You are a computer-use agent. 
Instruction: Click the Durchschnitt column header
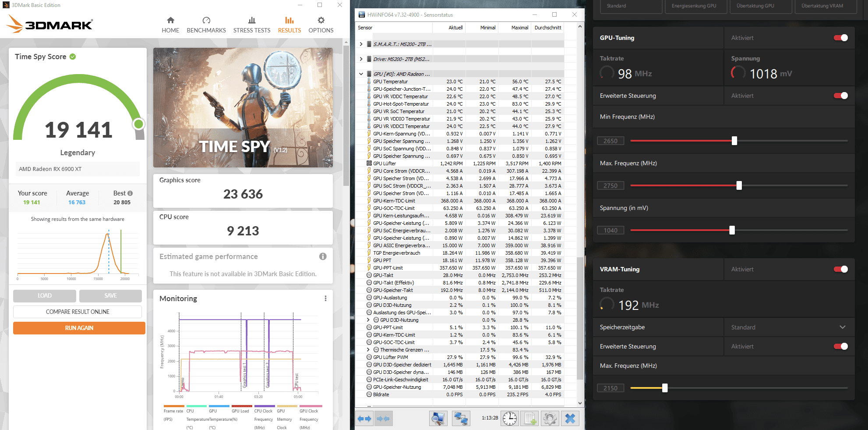point(548,28)
